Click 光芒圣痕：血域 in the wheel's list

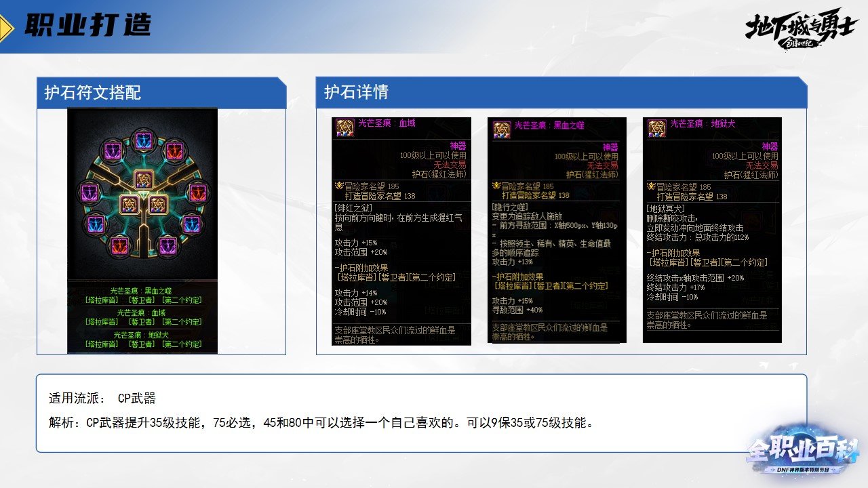[141, 312]
